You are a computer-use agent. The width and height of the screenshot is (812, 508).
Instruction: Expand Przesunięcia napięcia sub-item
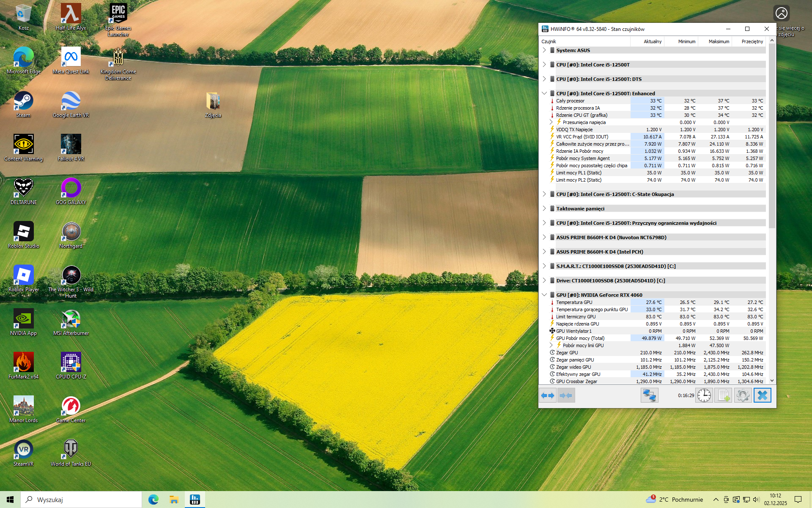pos(551,122)
